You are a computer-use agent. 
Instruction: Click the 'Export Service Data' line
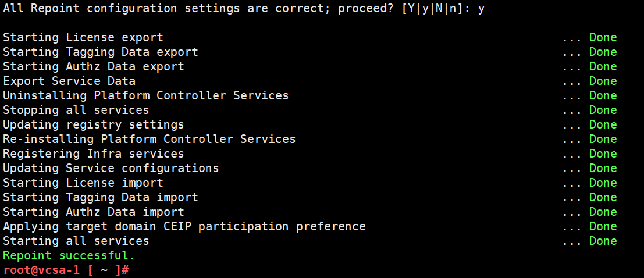point(69,81)
